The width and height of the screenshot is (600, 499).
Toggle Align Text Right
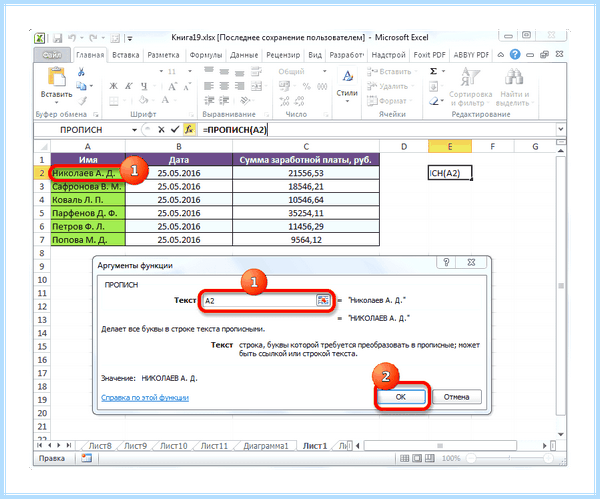240,86
